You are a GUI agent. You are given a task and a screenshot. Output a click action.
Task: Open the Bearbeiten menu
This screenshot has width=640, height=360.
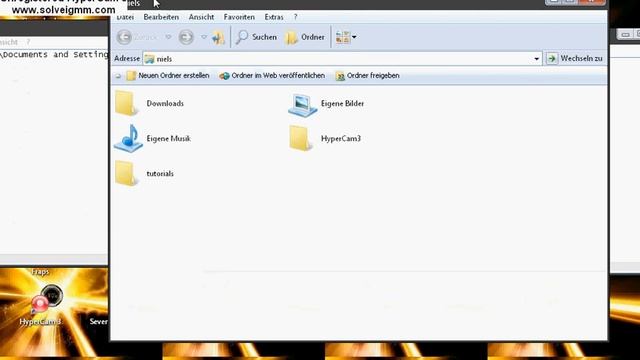point(161,17)
